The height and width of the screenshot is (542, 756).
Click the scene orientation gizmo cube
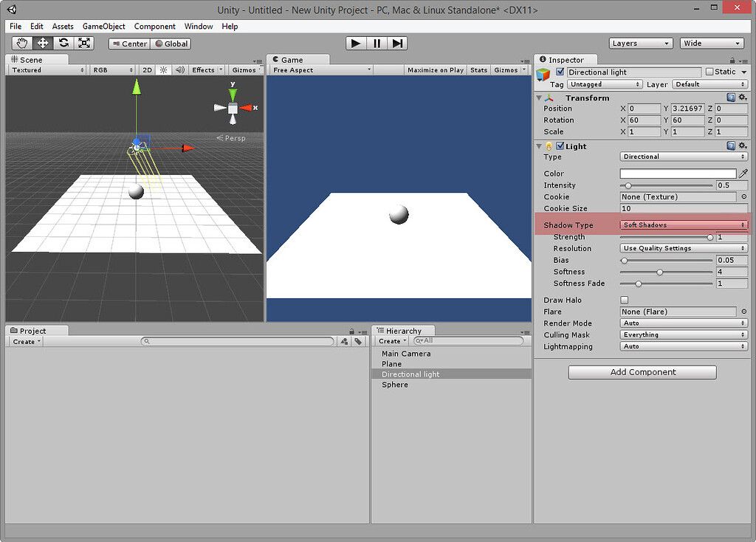tap(233, 108)
